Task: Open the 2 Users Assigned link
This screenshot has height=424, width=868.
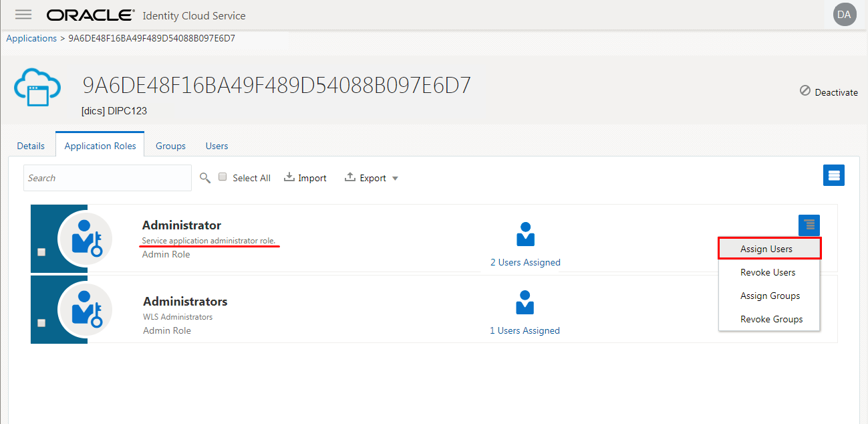Action: click(x=525, y=262)
